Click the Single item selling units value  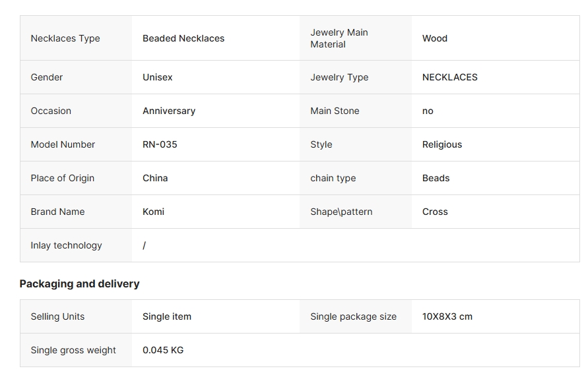click(167, 316)
